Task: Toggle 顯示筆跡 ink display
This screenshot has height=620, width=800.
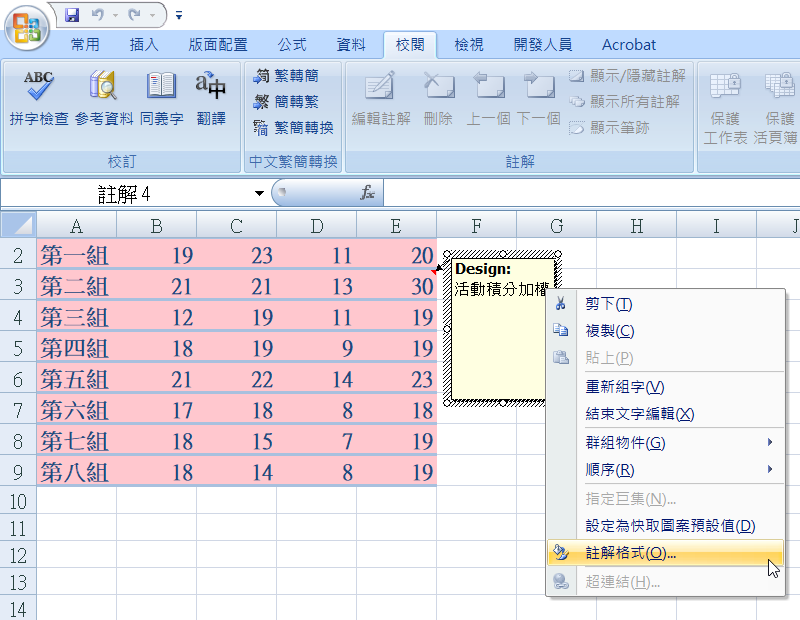Action: tap(609, 128)
